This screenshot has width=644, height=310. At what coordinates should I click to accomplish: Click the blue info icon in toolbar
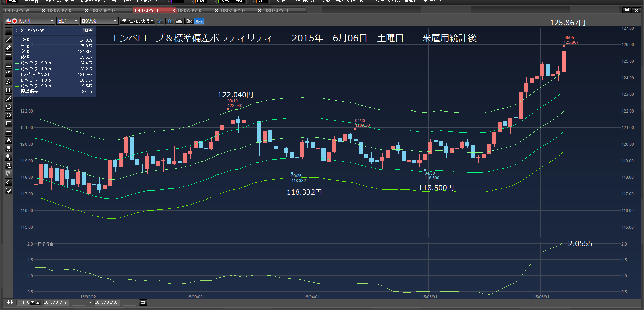(170, 21)
